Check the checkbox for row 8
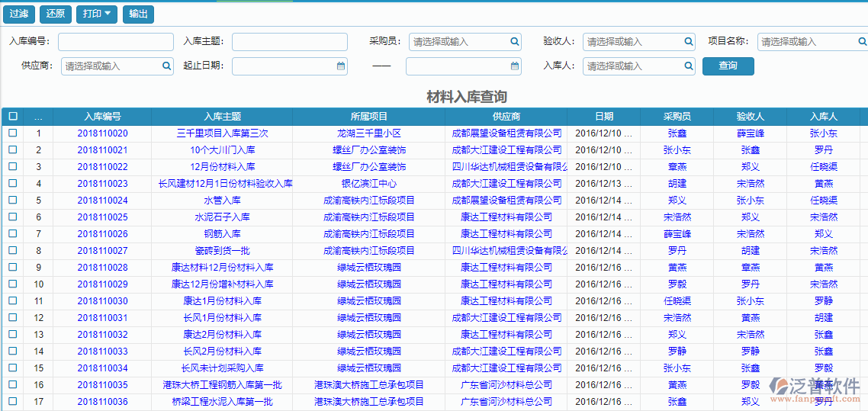 [13, 250]
